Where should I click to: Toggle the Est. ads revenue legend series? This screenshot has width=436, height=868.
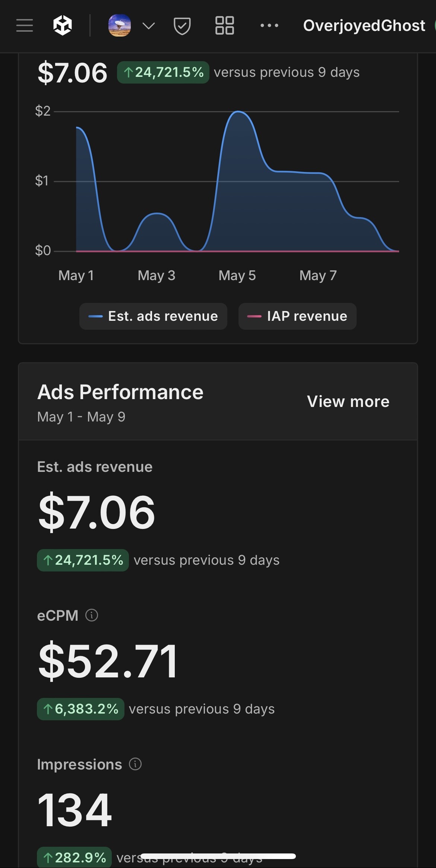click(153, 316)
